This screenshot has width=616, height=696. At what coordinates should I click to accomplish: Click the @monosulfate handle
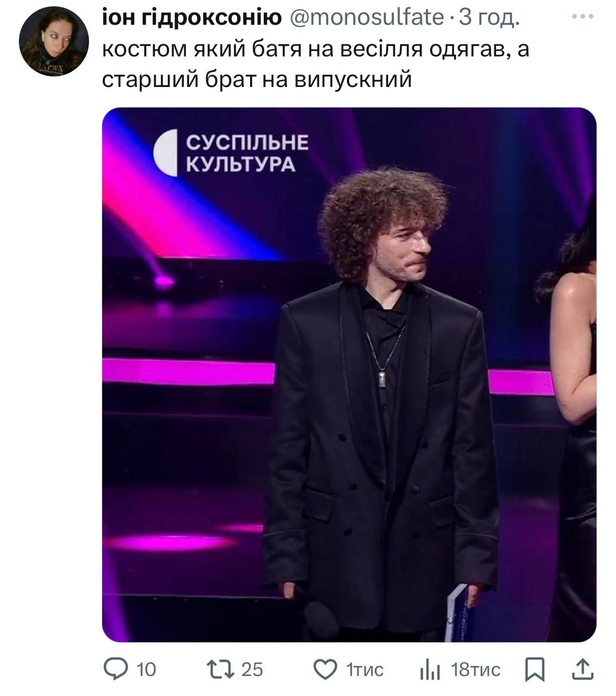(x=368, y=18)
